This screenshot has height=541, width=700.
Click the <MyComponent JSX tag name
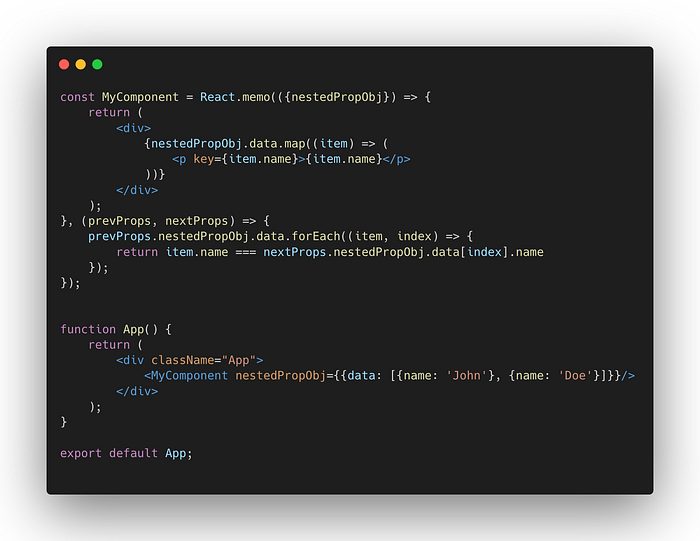186,376
